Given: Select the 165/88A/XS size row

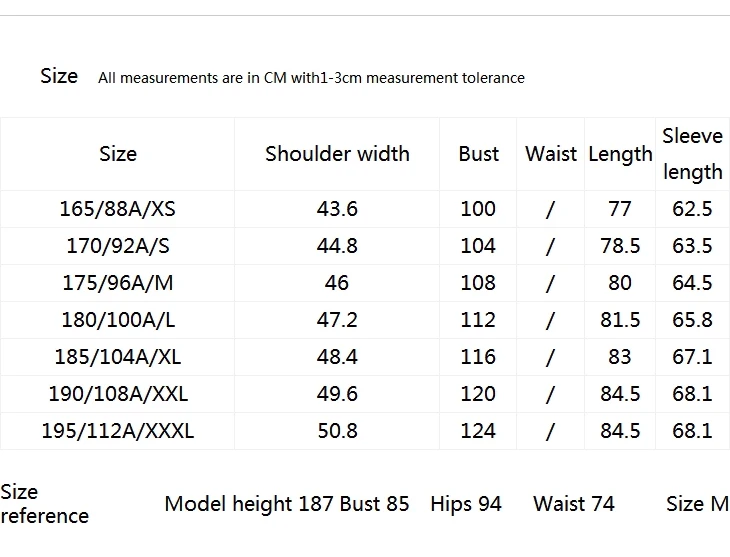Looking at the screenshot, I should point(365,209).
